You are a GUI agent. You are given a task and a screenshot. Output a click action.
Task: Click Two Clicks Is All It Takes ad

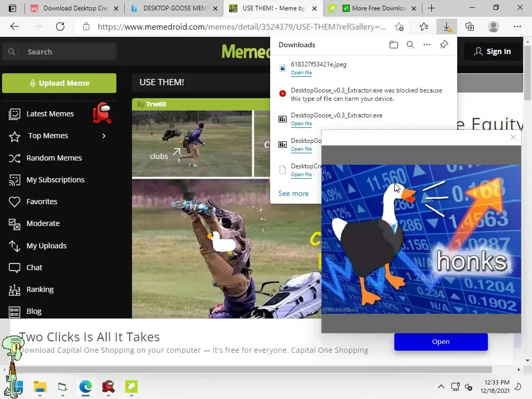(89, 337)
